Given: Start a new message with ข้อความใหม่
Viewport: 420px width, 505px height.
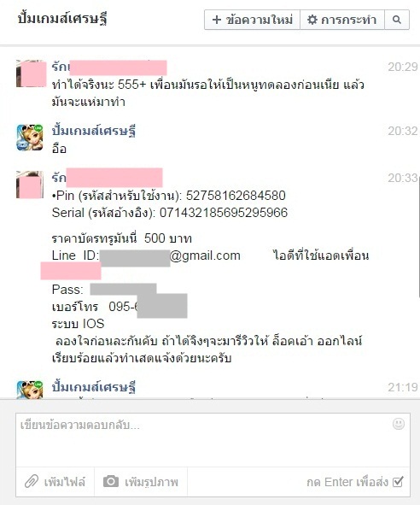Looking at the screenshot, I should [x=253, y=20].
